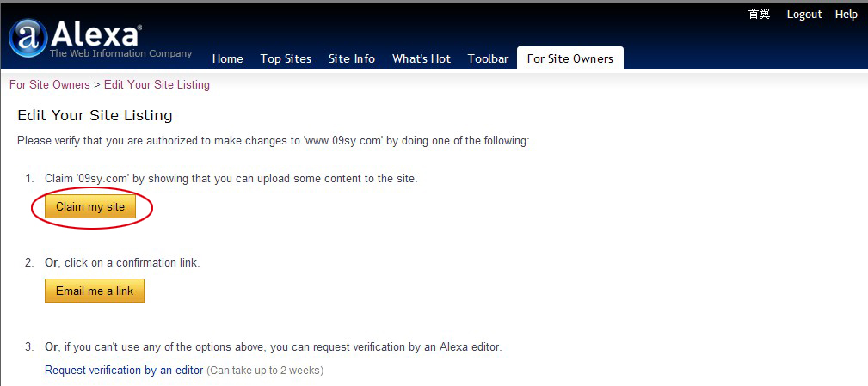The image size is (868, 386).
Task: Open the Site Info tab
Action: (352, 58)
